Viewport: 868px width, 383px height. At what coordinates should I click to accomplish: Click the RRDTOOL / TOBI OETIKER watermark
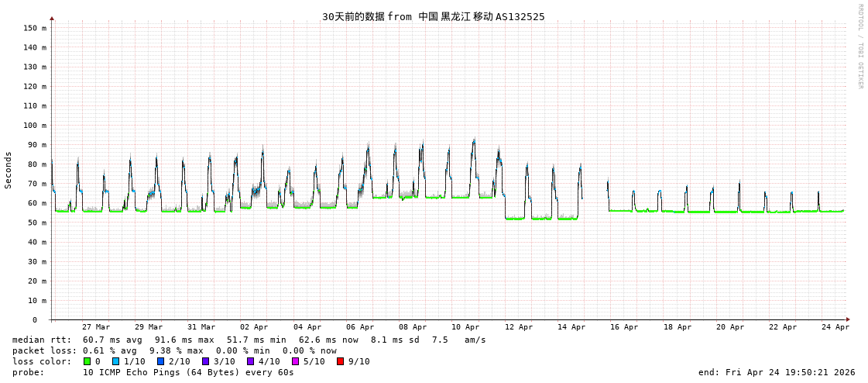click(x=859, y=47)
